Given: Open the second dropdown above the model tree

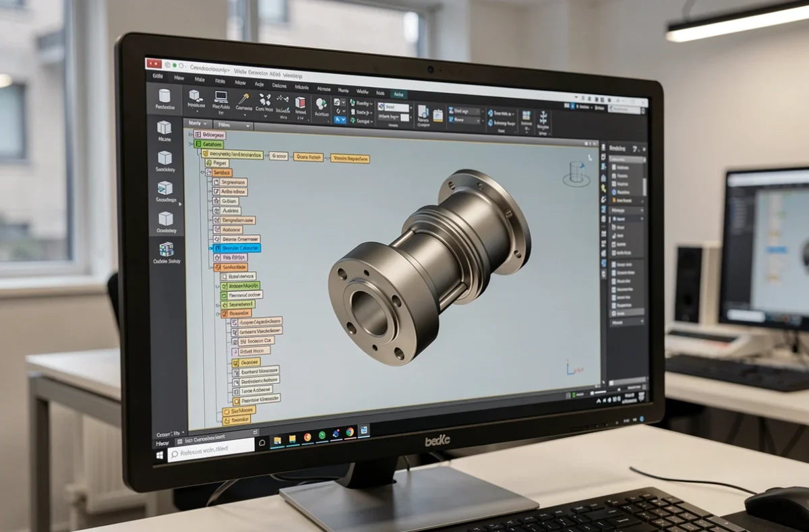Looking at the screenshot, I should (x=233, y=125).
